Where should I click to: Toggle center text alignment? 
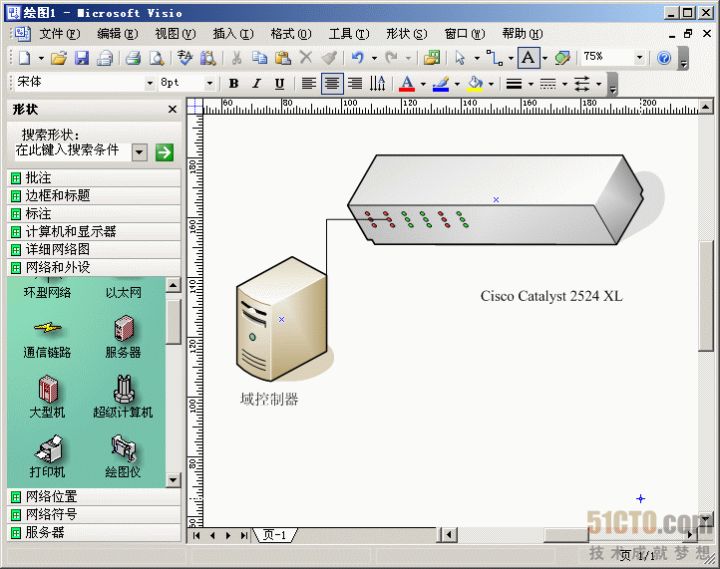click(332, 84)
